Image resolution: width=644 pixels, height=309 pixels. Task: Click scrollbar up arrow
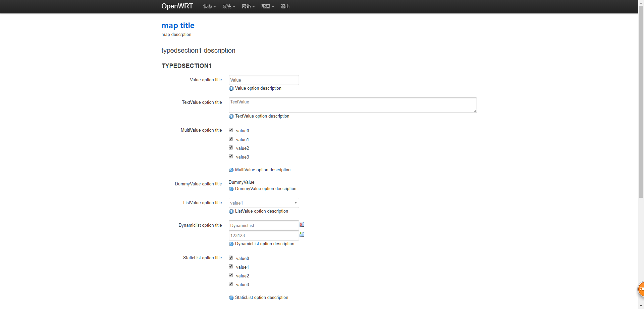(x=641, y=2)
